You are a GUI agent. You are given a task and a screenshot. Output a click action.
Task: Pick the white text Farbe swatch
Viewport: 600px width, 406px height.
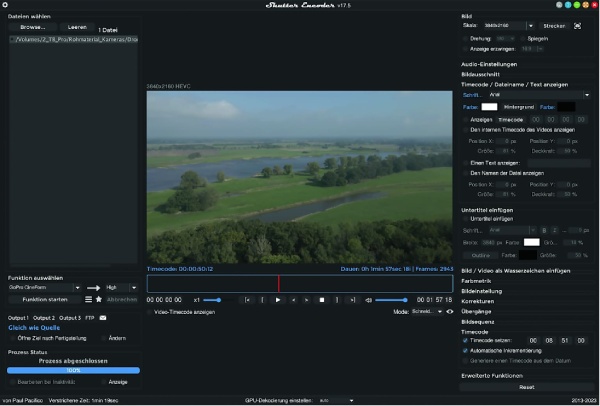point(489,107)
